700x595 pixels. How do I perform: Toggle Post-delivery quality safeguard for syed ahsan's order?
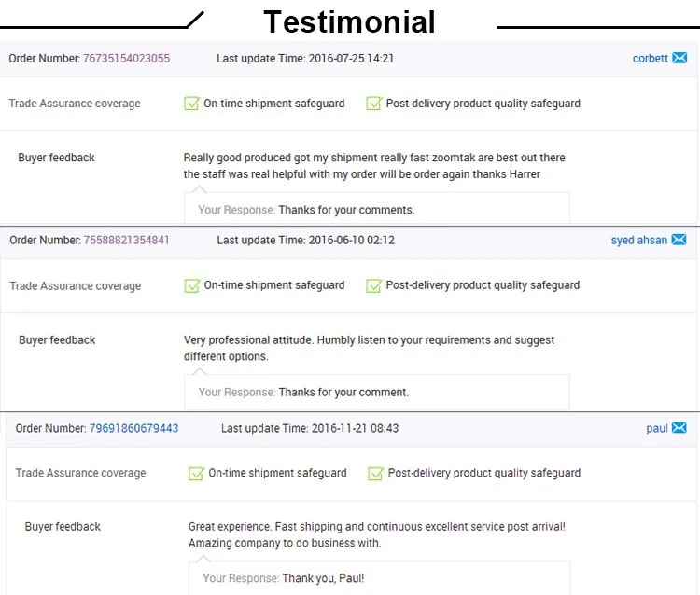(374, 285)
